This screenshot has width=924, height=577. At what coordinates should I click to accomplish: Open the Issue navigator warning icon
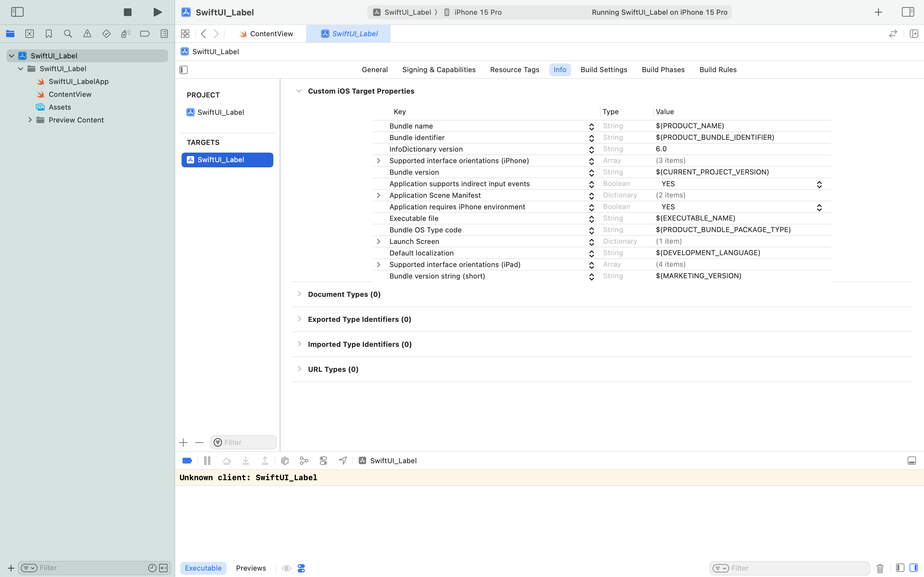point(87,34)
